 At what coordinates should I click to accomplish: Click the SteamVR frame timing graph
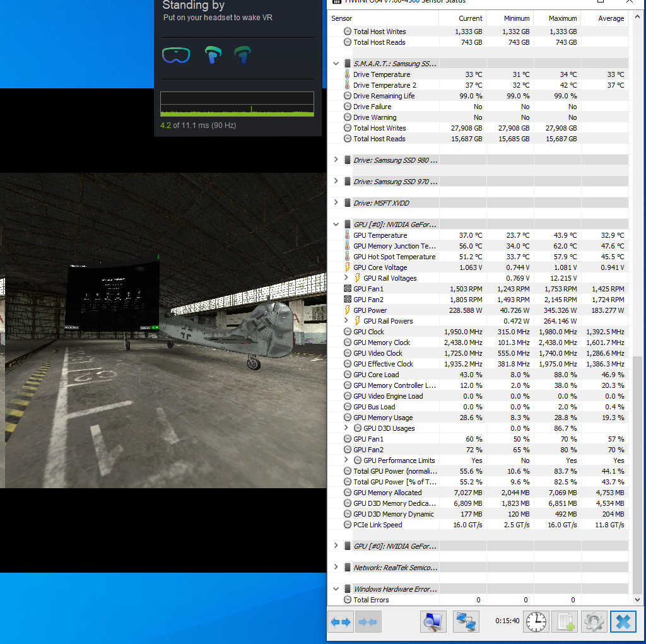pyautogui.click(x=237, y=104)
